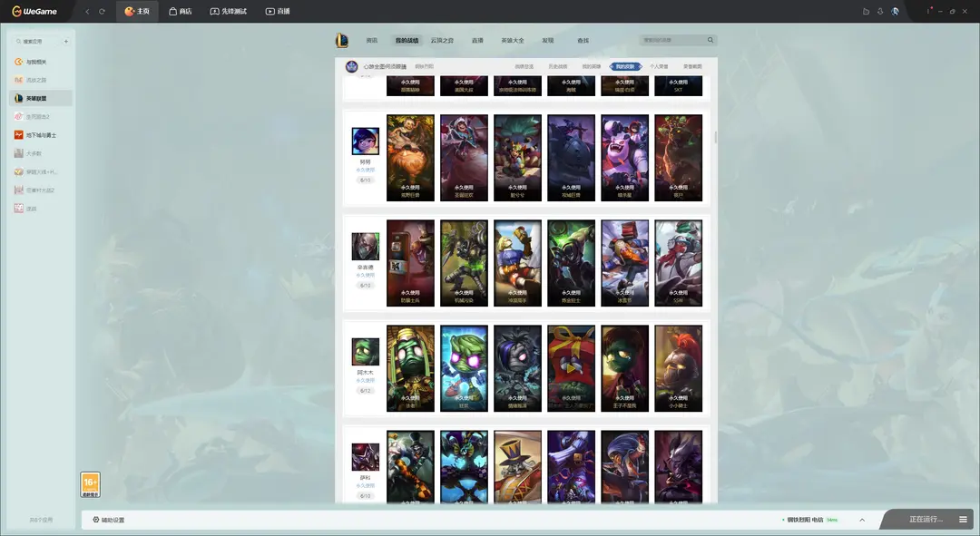This screenshot has height=536, width=980.
Task: Open the 历史战绩 sub-tab
Action: click(557, 66)
